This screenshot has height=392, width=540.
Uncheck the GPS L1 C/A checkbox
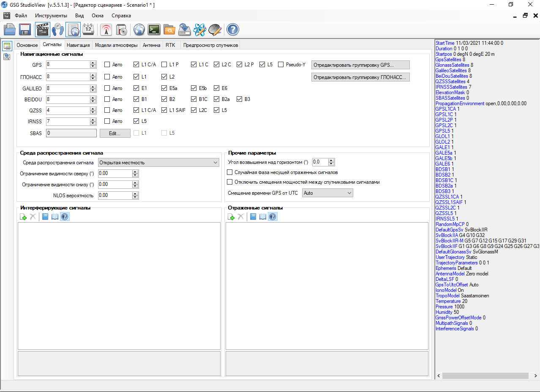coord(136,65)
